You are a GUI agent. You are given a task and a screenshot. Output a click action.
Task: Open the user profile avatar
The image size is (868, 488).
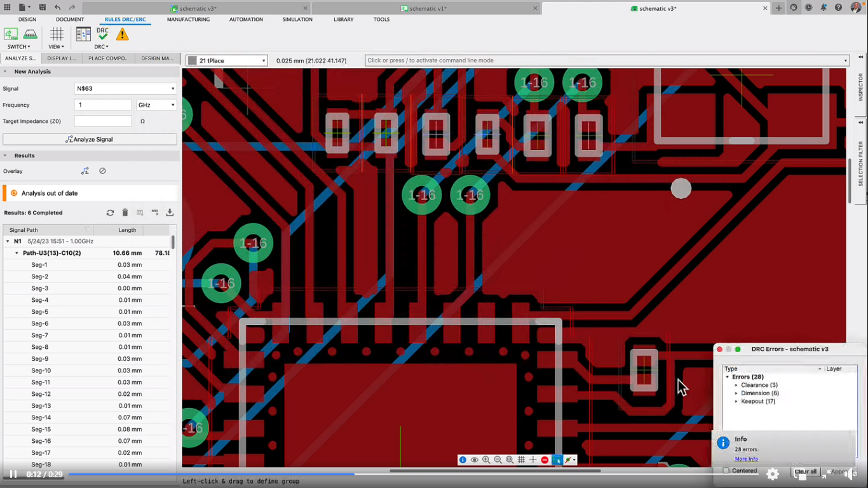pyautogui.click(x=856, y=8)
